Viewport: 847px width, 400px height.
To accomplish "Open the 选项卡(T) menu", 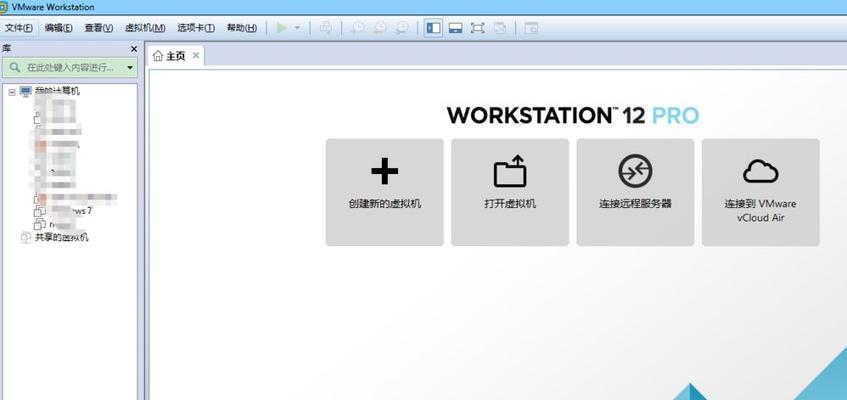I will click(196, 28).
